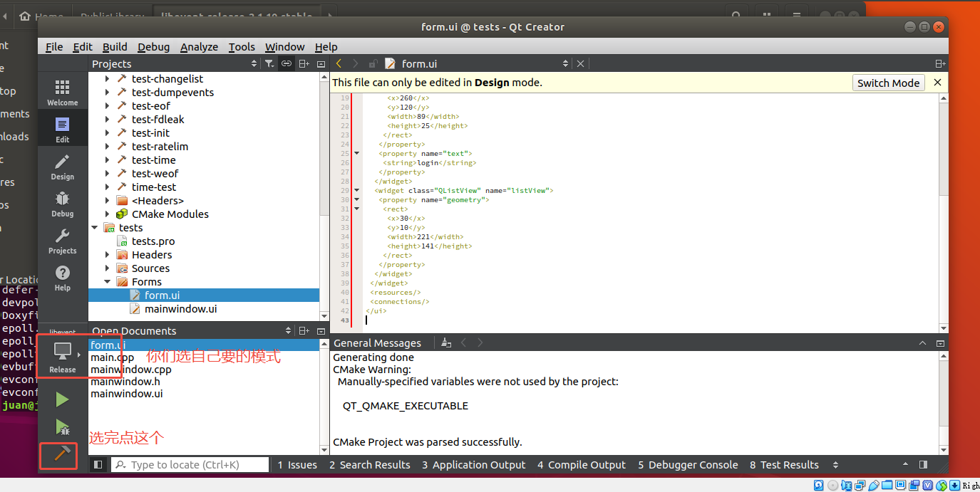Viewport: 980px width, 492px height.
Task: Go back in editor history
Action: [x=339, y=63]
